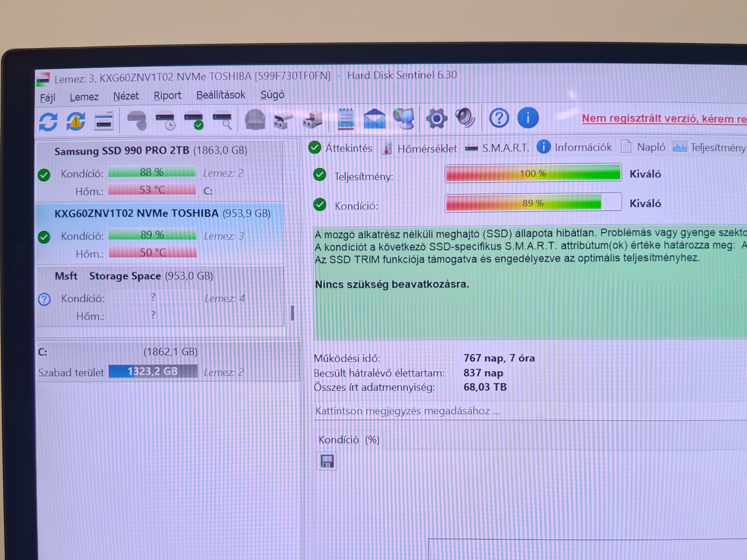The height and width of the screenshot is (560, 747).
Task: Click the C: free space 1323,2 GB bar
Action: (x=153, y=372)
